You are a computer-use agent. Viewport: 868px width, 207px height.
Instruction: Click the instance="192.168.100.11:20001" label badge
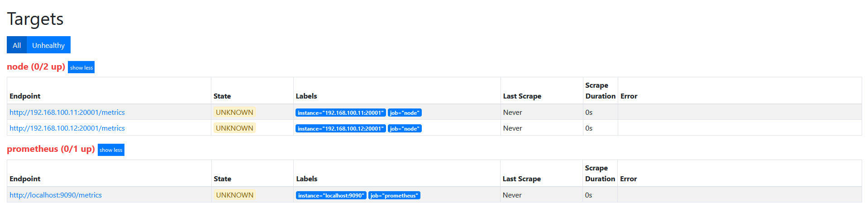(x=340, y=113)
